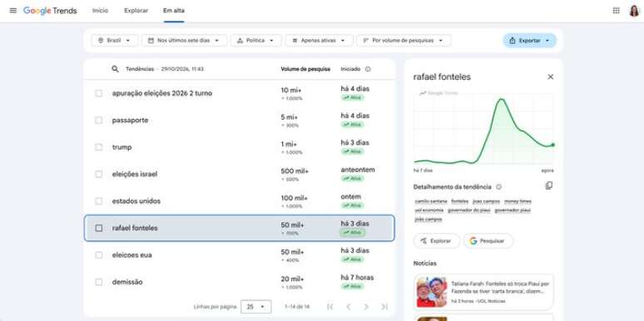This screenshot has height=321, width=644.
Task: Check the trump row checkbox
Action: [x=98, y=147]
